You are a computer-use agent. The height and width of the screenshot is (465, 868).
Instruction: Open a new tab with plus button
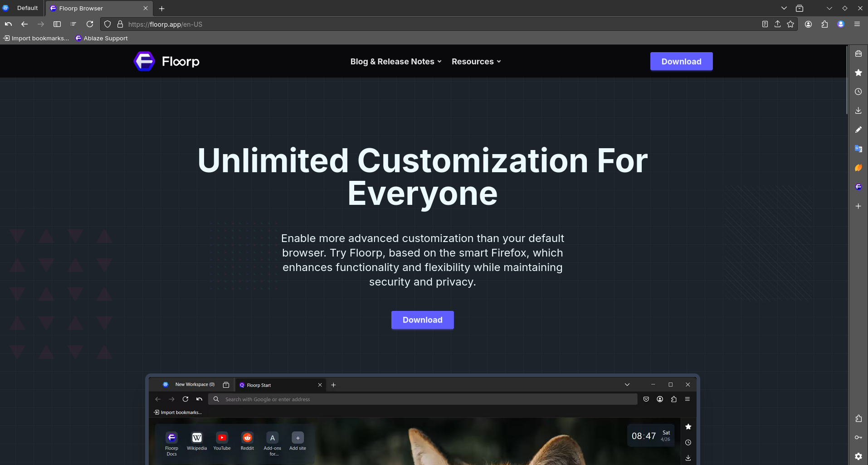pos(161,8)
